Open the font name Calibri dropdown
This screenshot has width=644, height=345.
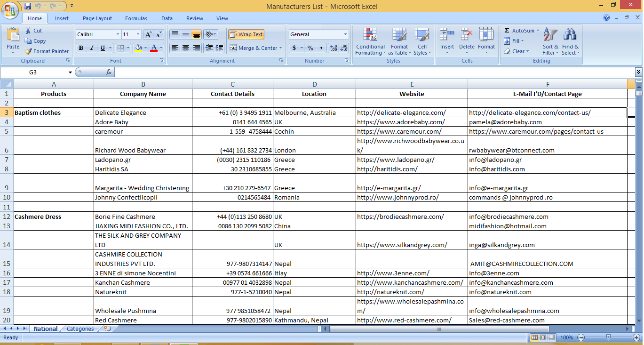point(118,34)
